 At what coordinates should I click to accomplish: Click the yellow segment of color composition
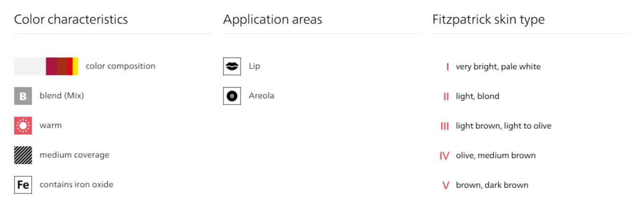pyautogui.click(x=75, y=66)
